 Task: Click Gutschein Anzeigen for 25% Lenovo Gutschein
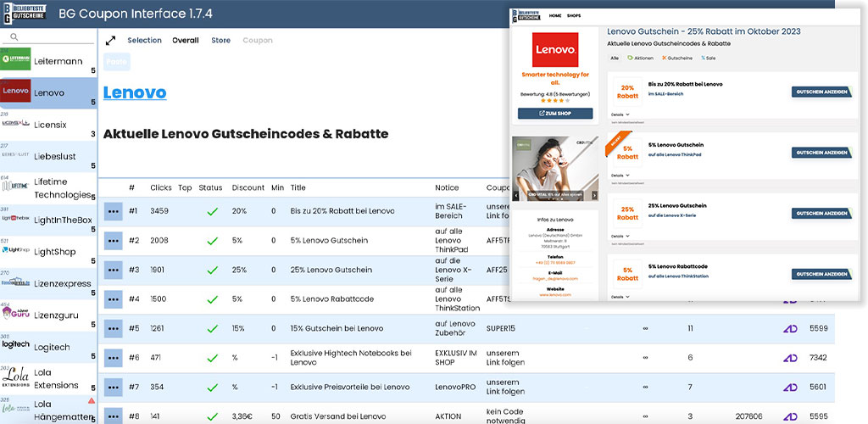click(821, 213)
